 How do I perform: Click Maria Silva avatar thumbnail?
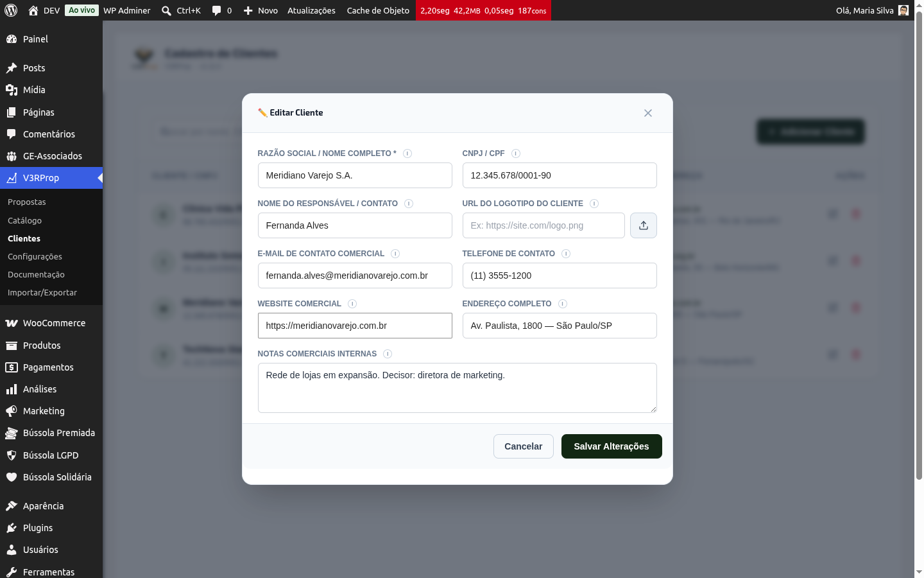[903, 10]
